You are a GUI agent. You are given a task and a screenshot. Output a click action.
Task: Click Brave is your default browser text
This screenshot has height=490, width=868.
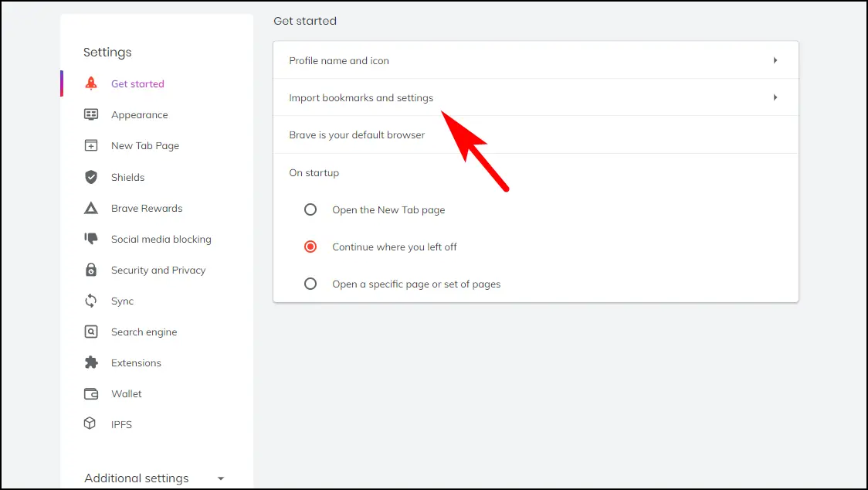coord(357,134)
